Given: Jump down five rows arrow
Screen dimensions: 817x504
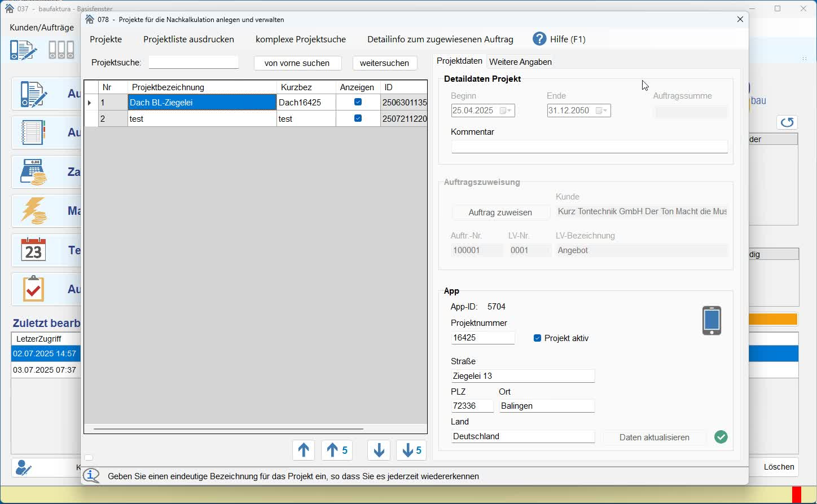Looking at the screenshot, I should 412,450.
